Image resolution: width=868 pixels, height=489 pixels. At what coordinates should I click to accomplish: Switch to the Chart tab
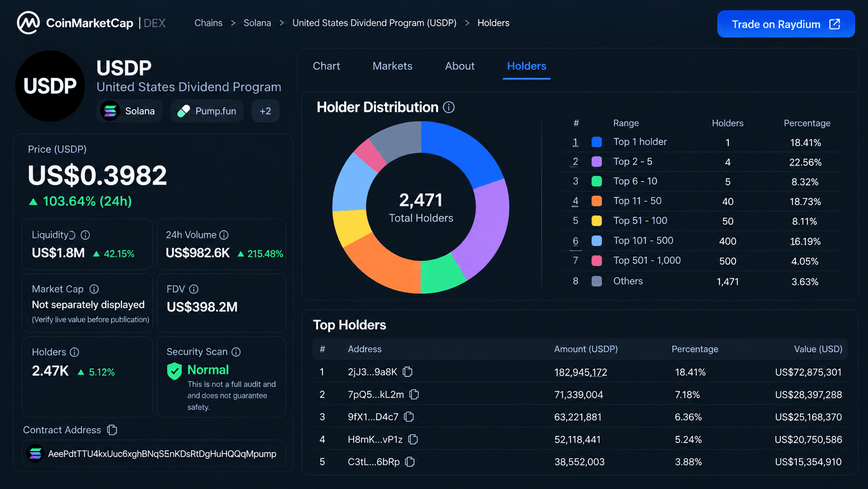pos(327,66)
